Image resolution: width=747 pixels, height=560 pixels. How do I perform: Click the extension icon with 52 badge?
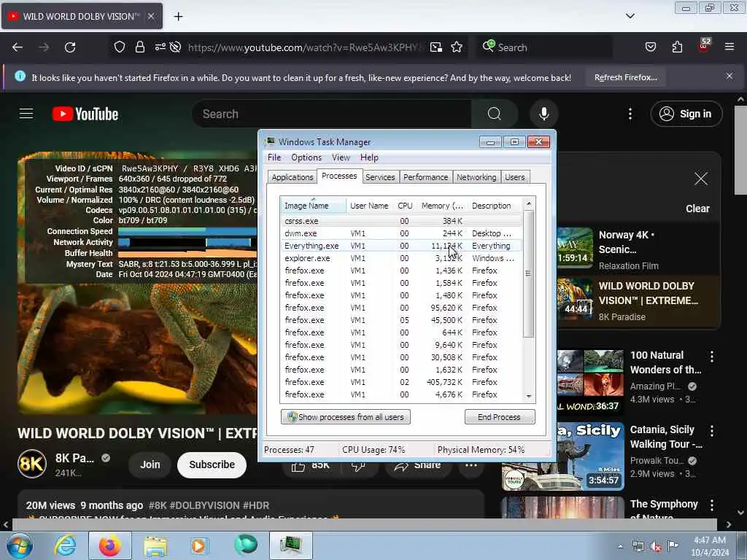pos(704,46)
